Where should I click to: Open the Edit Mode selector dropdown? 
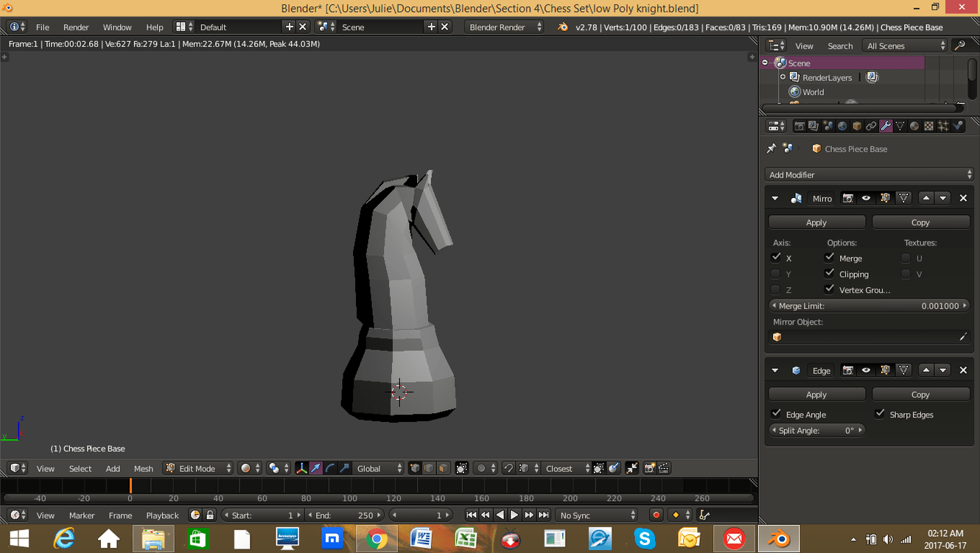(198, 468)
